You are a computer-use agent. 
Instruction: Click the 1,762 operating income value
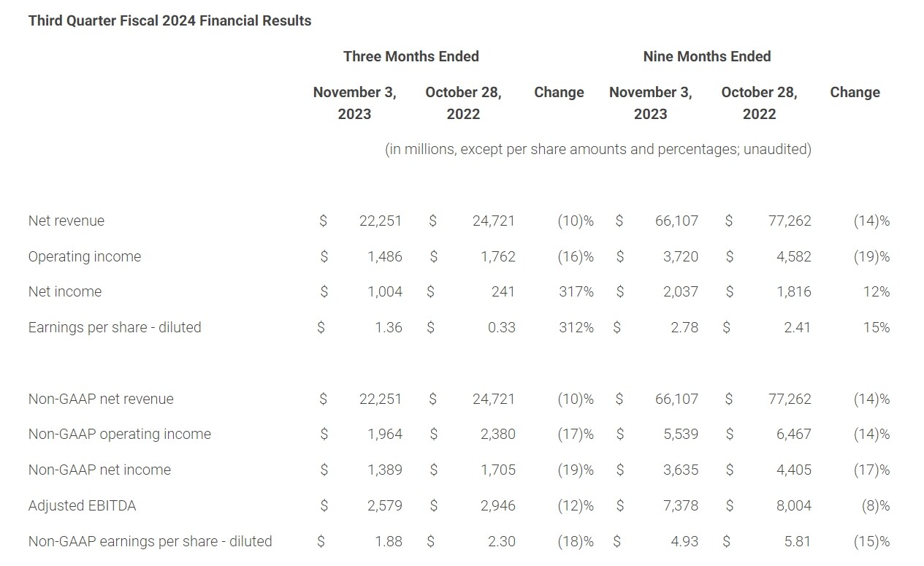498,256
